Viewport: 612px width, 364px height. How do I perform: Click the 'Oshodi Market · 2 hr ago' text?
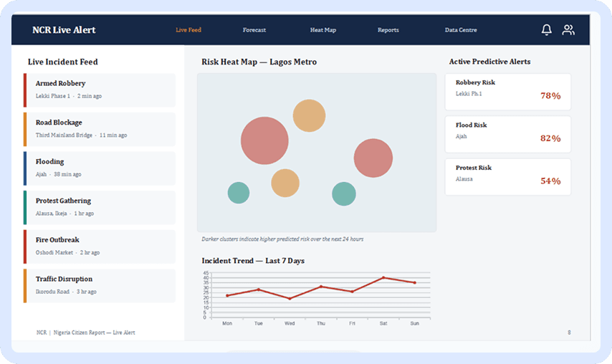pos(67,252)
